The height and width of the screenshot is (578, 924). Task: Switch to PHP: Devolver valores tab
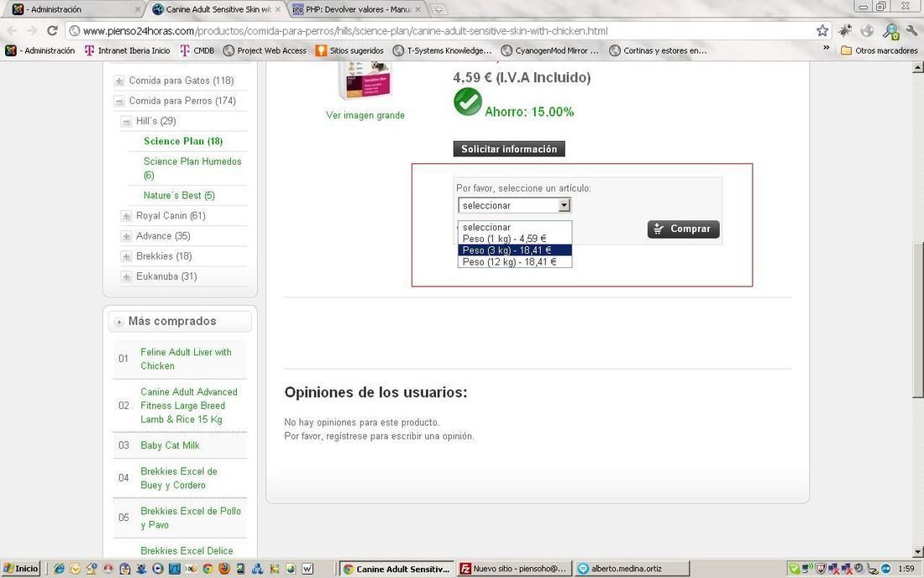(357, 9)
